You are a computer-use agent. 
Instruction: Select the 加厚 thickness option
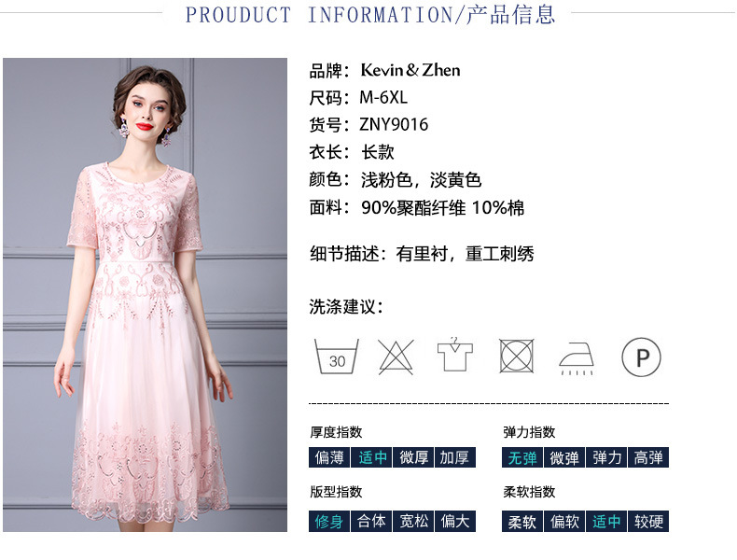(455, 457)
